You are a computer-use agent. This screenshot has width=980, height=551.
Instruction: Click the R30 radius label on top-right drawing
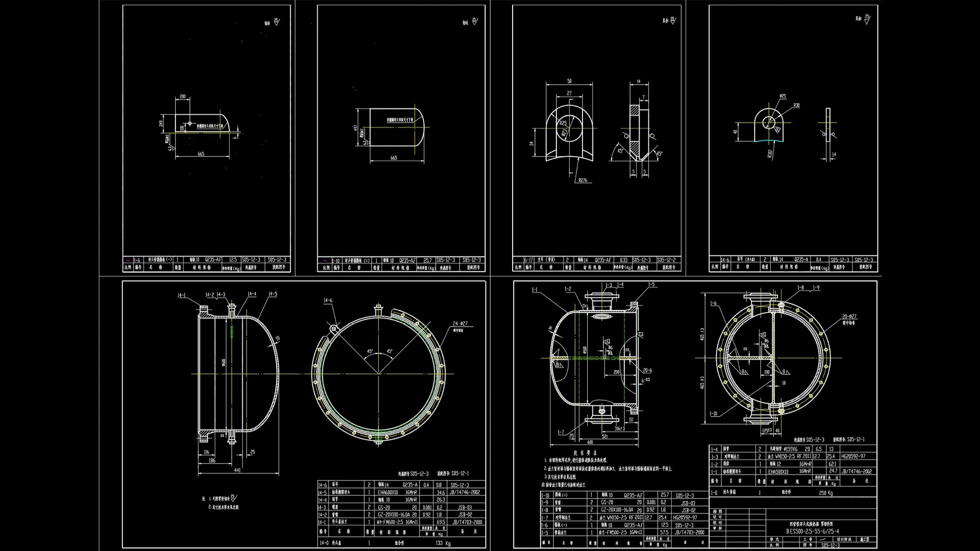pyautogui.click(x=797, y=105)
